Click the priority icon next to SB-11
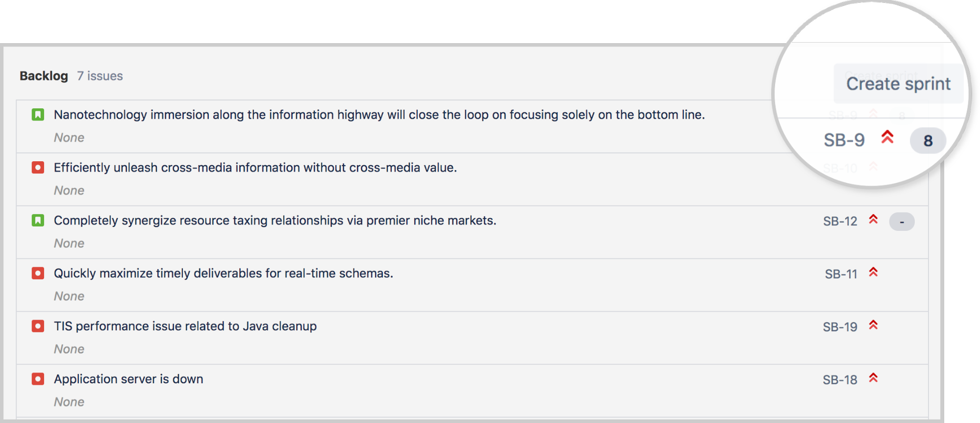This screenshot has height=423, width=980. tap(874, 273)
